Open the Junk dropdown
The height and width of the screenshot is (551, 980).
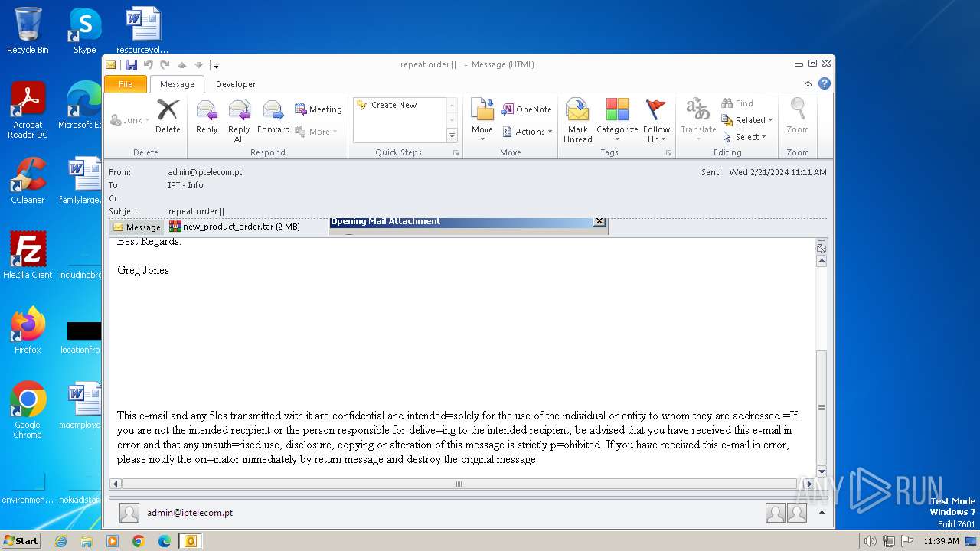click(x=130, y=120)
